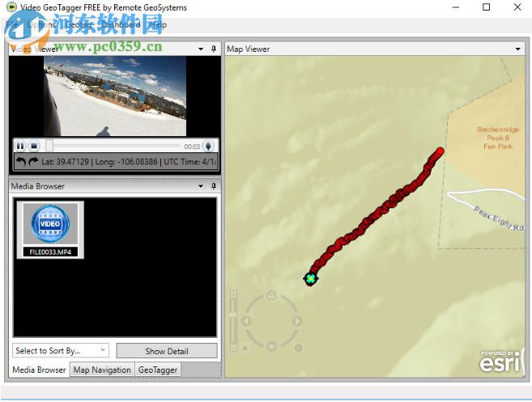Open the Help menu

[x=158, y=24]
